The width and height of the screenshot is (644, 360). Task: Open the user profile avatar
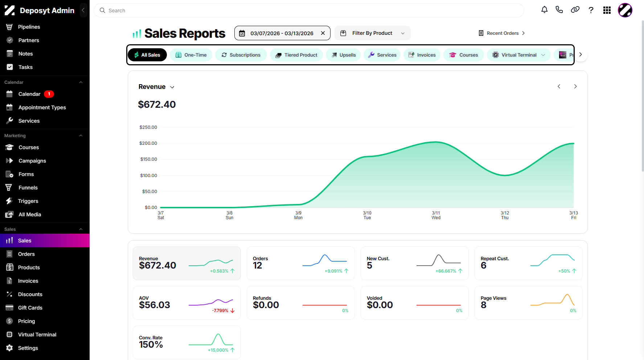pos(625,10)
